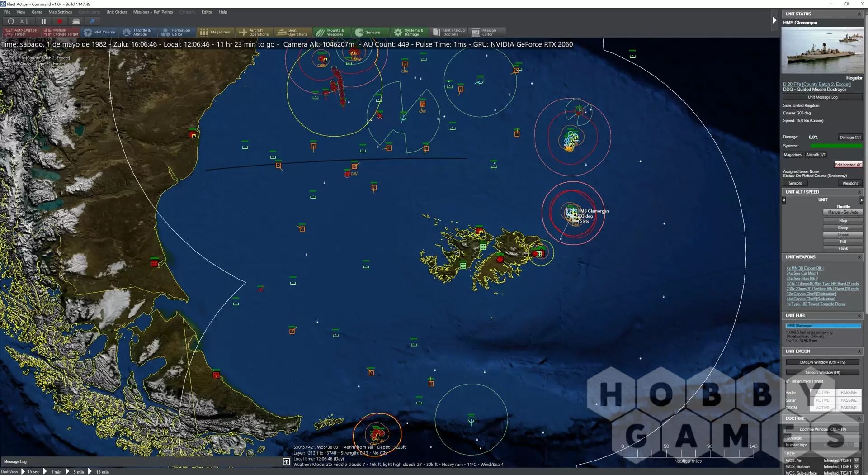The width and height of the screenshot is (868, 475).
Task: Set throttle to Creep
Action: pyautogui.click(x=843, y=228)
